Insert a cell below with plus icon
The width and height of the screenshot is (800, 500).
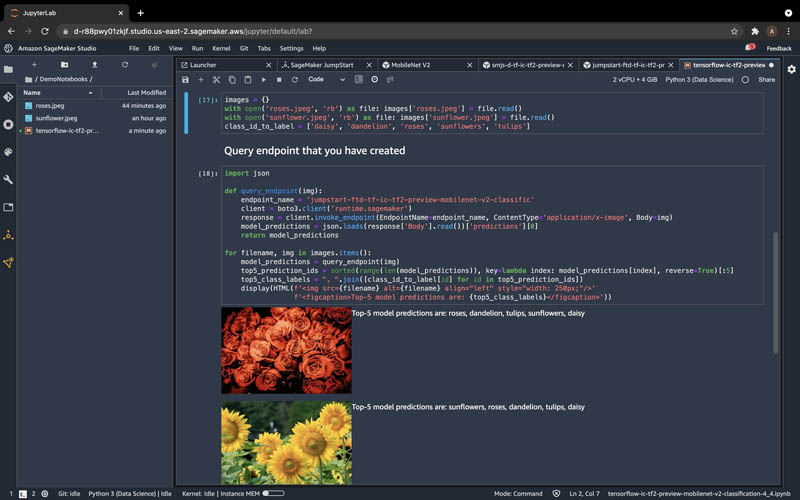point(201,80)
